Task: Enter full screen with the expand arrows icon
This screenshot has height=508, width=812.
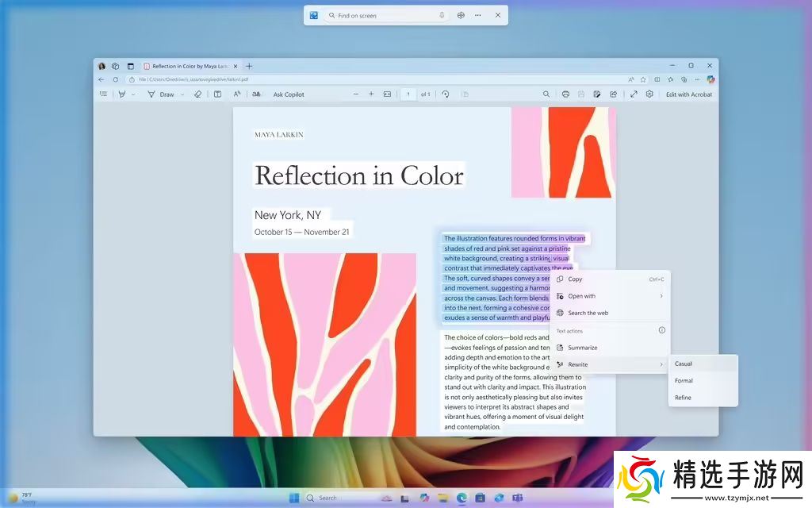Action: click(634, 94)
